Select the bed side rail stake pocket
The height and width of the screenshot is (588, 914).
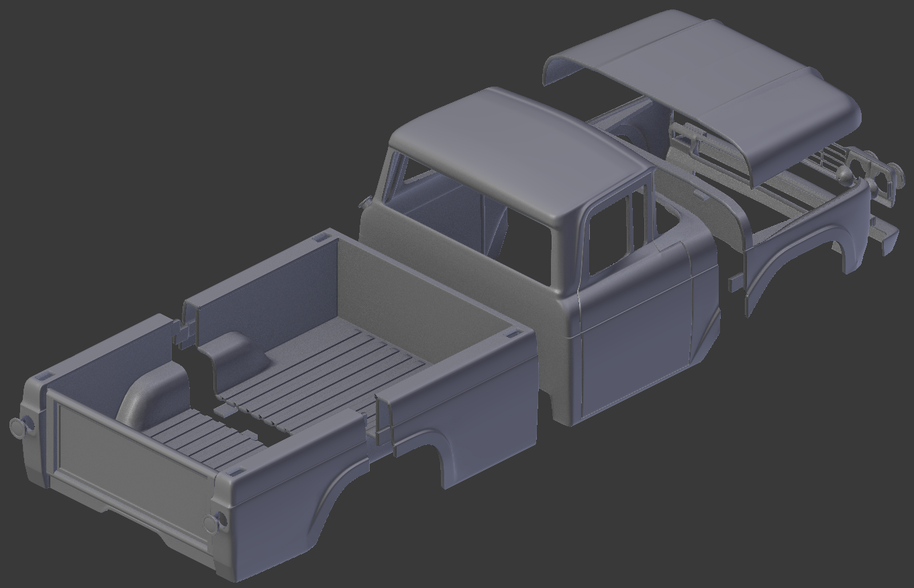[x=511, y=334]
